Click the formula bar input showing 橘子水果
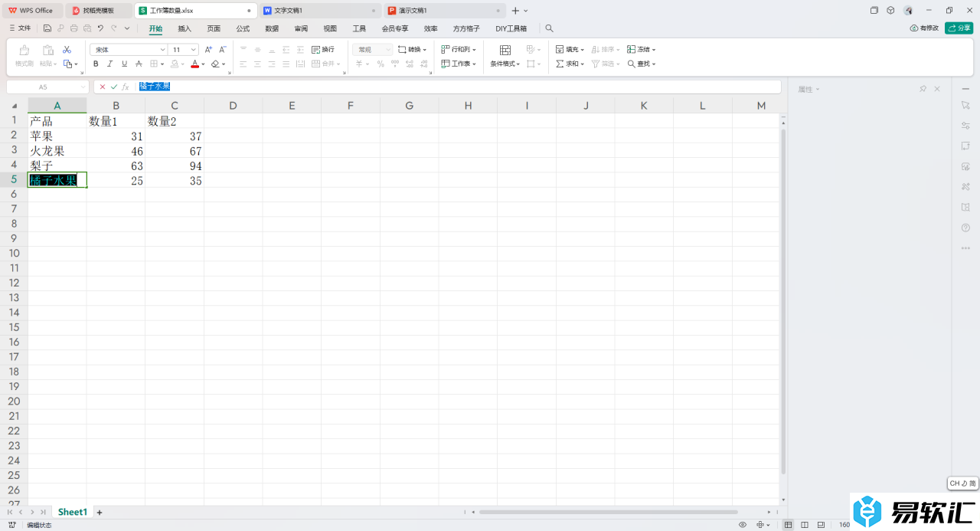The height and width of the screenshot is (531, 980). coord(458,87)
